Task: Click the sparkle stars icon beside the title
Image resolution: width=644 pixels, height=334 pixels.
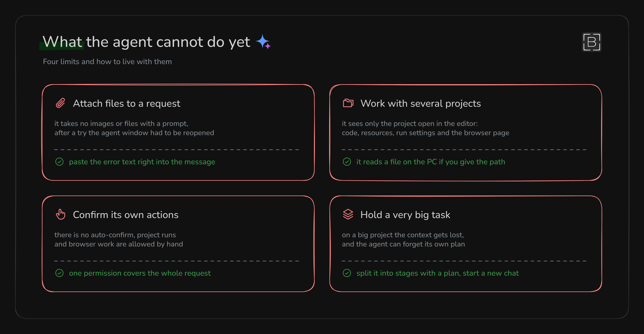Action: (x=263, y=42)
